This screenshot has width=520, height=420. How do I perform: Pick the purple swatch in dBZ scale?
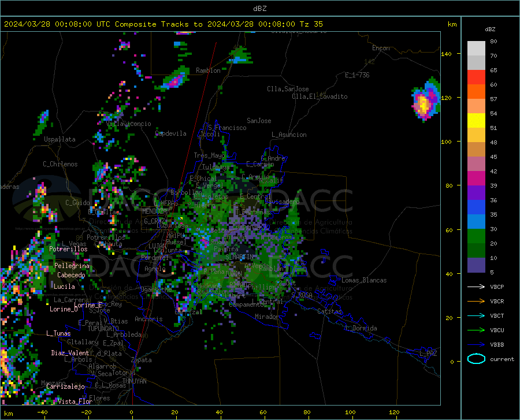(476, 193)
